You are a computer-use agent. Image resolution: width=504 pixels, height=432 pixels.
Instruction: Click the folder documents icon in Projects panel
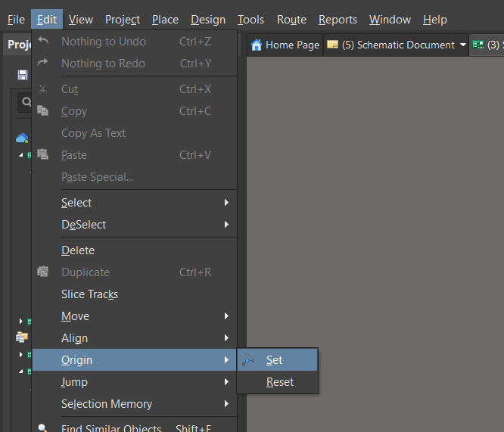pyautogui.click(x=22, y=337)
